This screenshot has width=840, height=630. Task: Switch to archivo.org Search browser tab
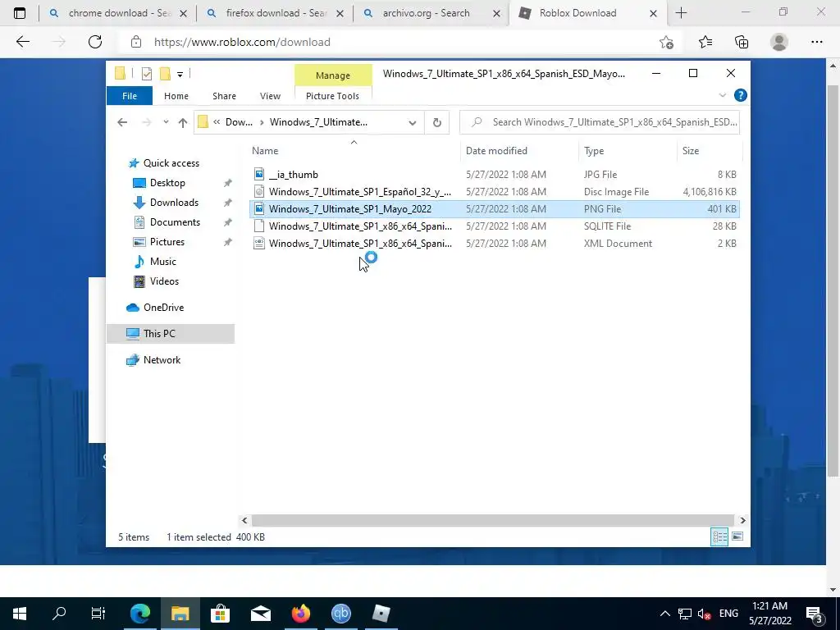[431, 13]
